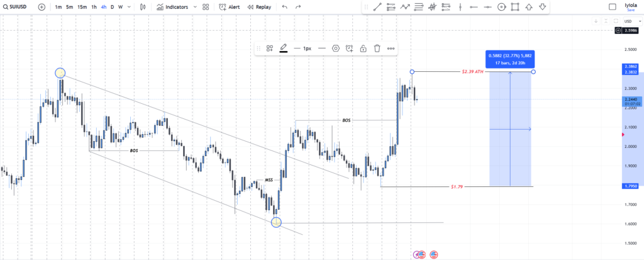The height and width of the screenshot is (260, 644).
Task: Click the add symbol plus icon
Action: [x=42, y=7]
